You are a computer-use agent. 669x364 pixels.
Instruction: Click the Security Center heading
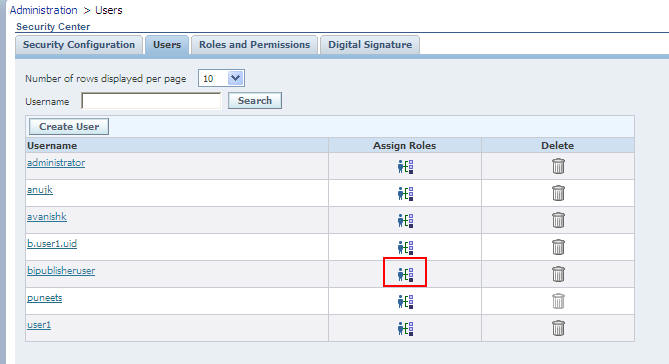53,27
